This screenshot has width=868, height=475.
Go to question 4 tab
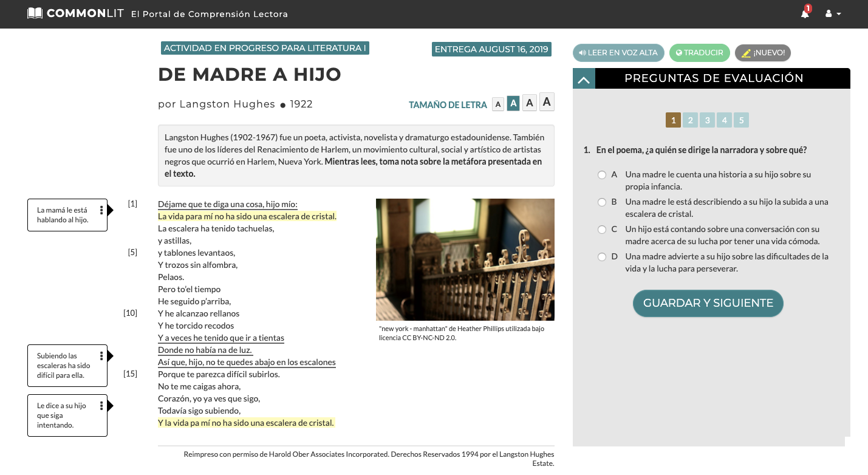[724, 120]
